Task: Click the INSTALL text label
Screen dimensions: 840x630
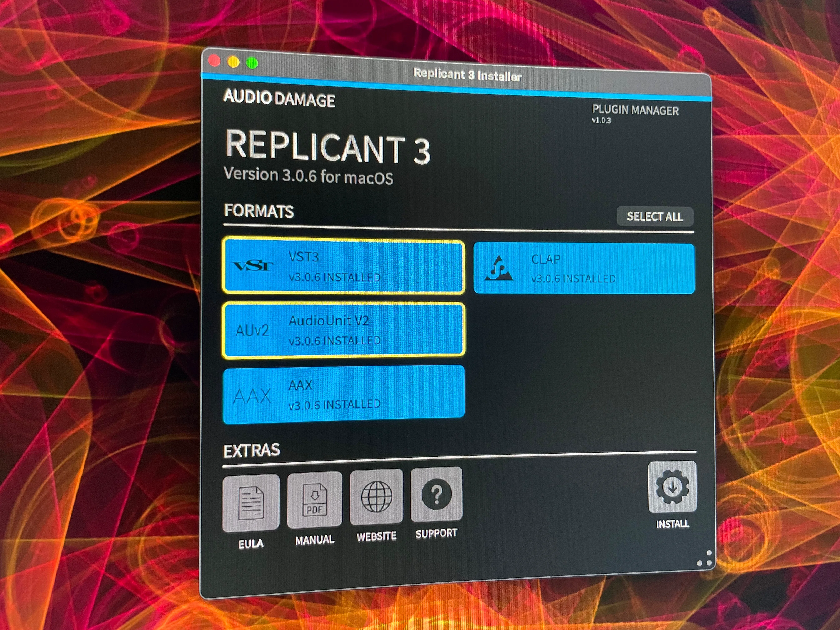Action: [672, 524]
